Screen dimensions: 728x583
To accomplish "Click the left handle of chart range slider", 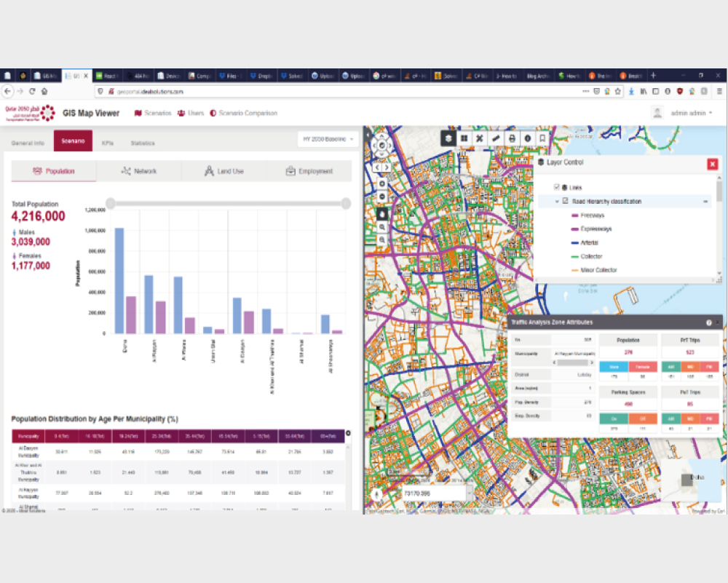I will tap(110, 203).
